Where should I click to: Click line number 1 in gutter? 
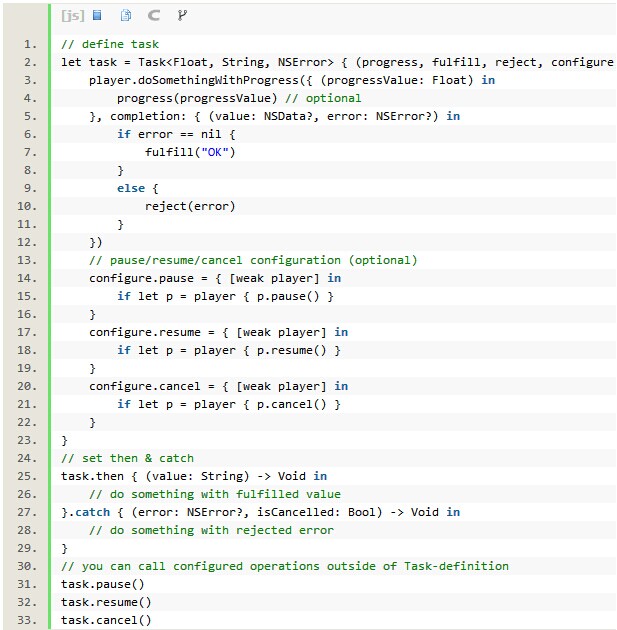click(30, 44)
